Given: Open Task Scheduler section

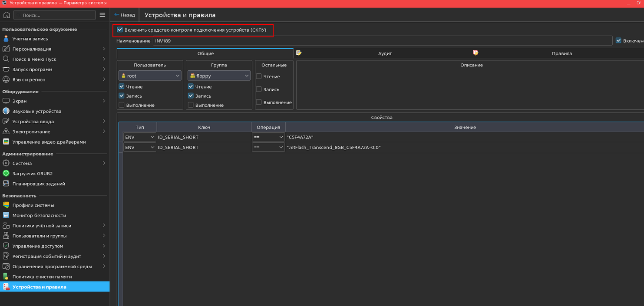Looking at the screenshot, I should (x=38, y=184).
